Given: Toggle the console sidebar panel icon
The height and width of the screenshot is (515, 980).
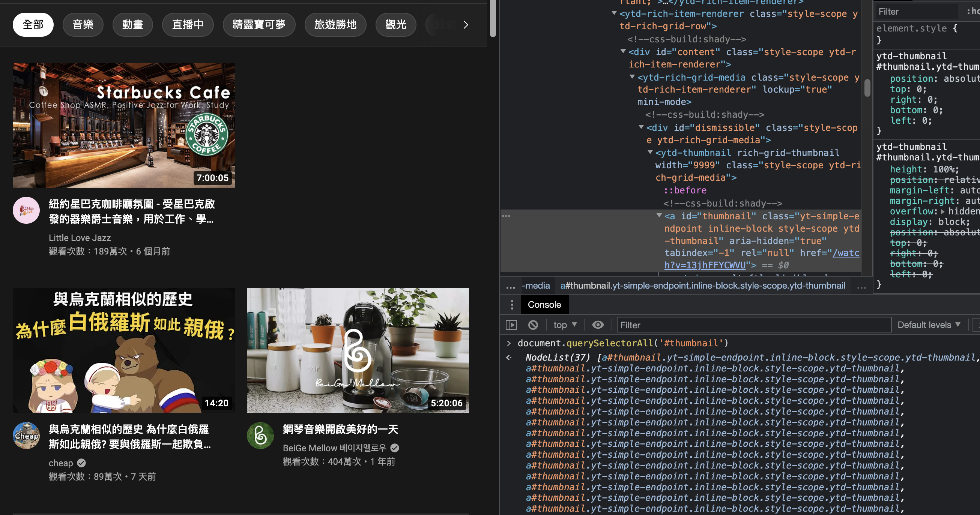Looking at the screenshot, I should [511, 325].
